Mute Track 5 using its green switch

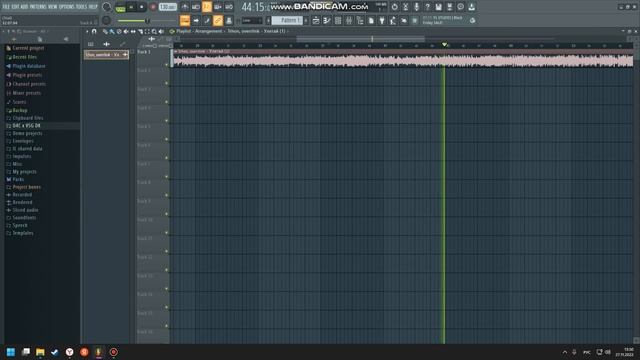(x=167, y=139)
